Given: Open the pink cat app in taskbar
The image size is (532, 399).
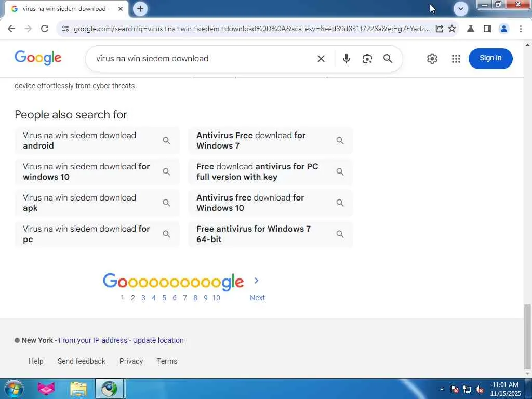Looking at the screenshot, I should (46, 389).
